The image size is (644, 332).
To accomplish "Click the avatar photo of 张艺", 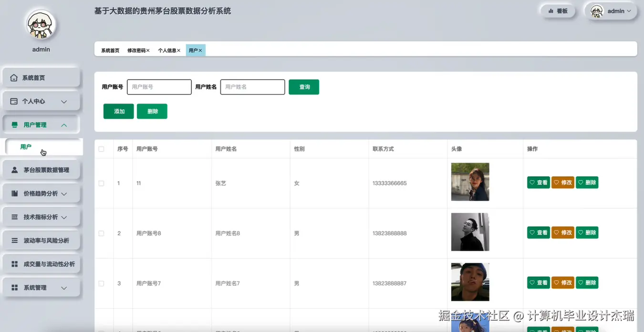I will click(x=470, y=182).
